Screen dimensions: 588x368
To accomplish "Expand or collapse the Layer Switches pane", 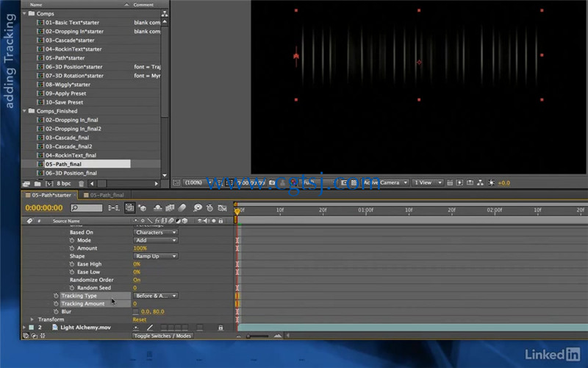I will click(26, 336).
